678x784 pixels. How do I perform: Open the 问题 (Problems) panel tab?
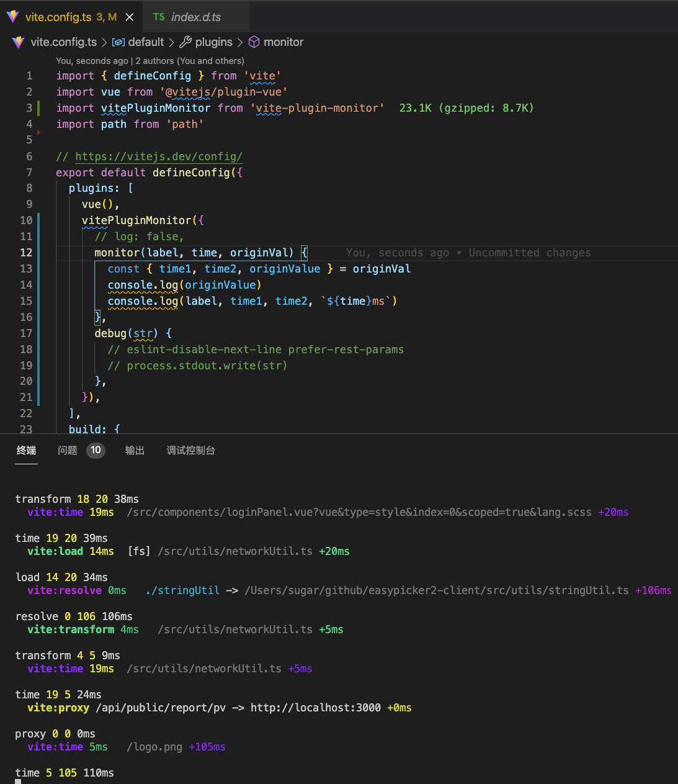[x=68, y=451]
